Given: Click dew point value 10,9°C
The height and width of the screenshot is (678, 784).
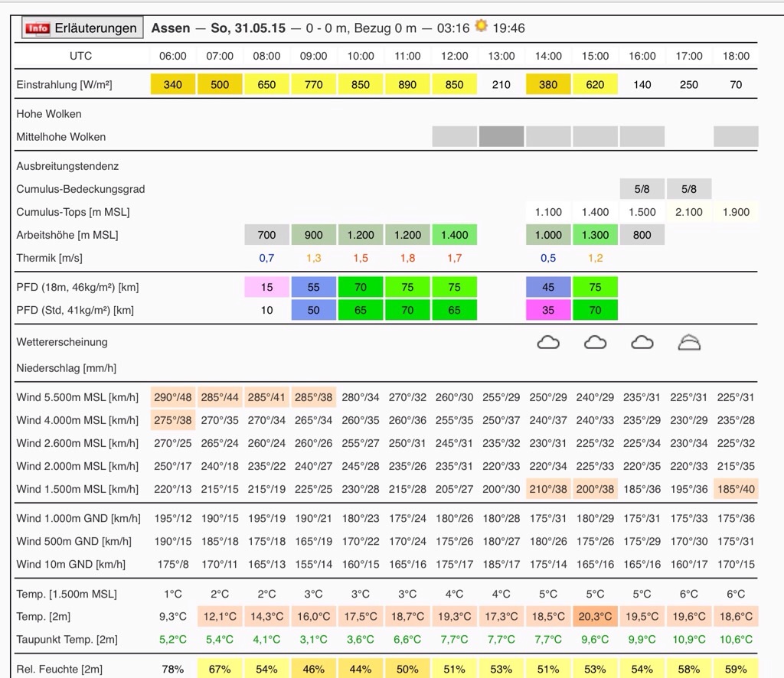Looking at the screenshot, I should coord(689,640).
